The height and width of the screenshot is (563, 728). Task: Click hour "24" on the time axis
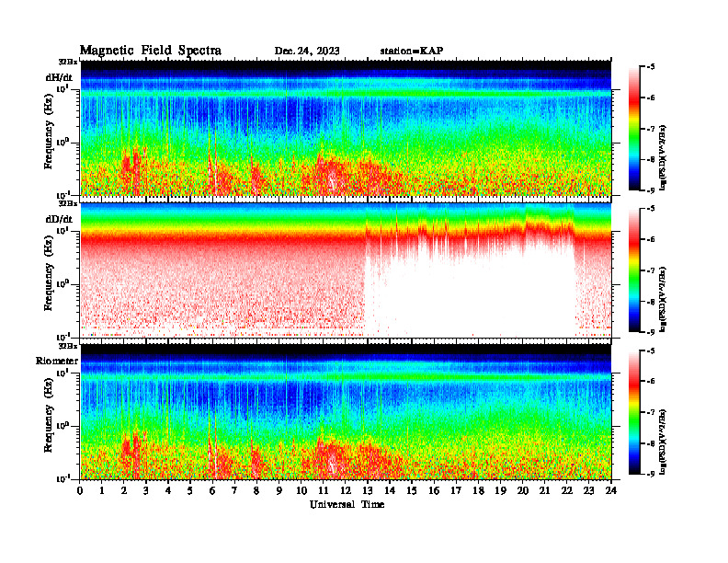coord(611,490)
